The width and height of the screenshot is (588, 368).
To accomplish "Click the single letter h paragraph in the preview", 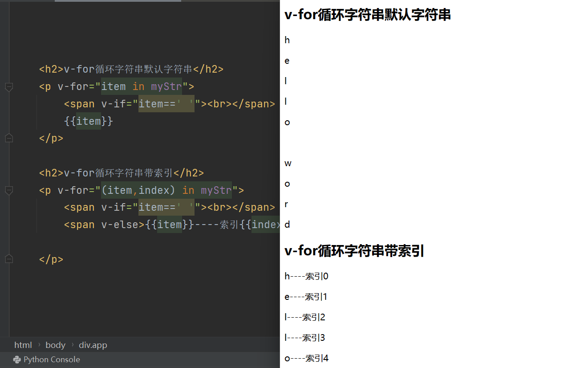I will tap(287, 40).
